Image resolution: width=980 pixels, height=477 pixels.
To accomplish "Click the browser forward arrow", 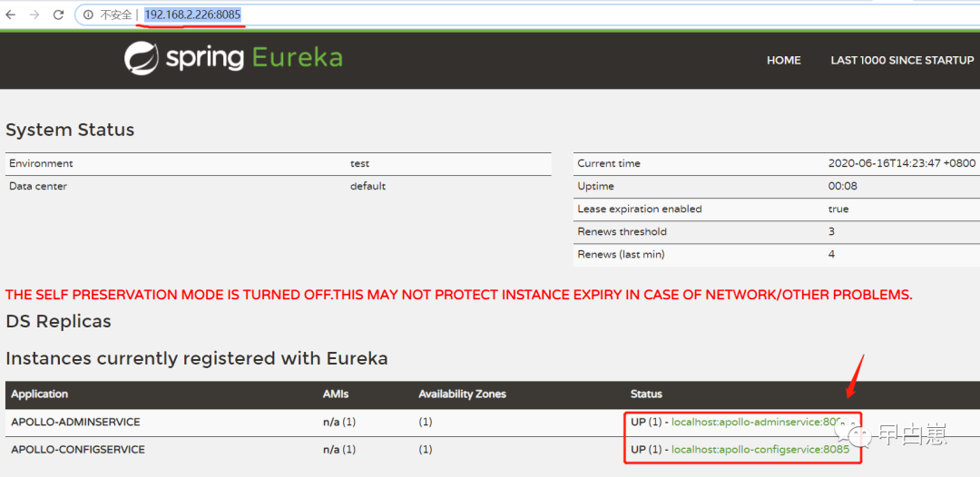I will pyautogui.click(x=34, y=15).
